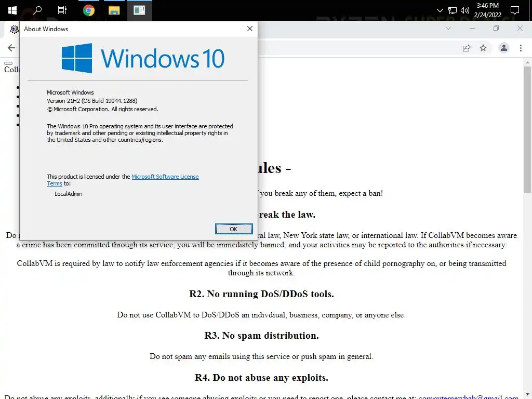The height and width of the screenshot is (399, 532).
Task: Click the date 2/24/2022 in the tray
Action: [487, 15]
